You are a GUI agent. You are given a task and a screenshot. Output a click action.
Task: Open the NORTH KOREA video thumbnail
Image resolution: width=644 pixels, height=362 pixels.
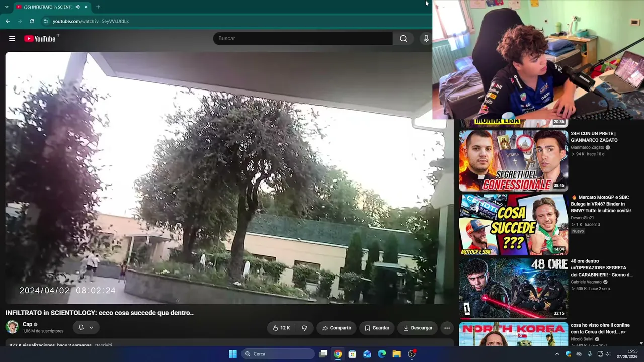pos(513,334)
